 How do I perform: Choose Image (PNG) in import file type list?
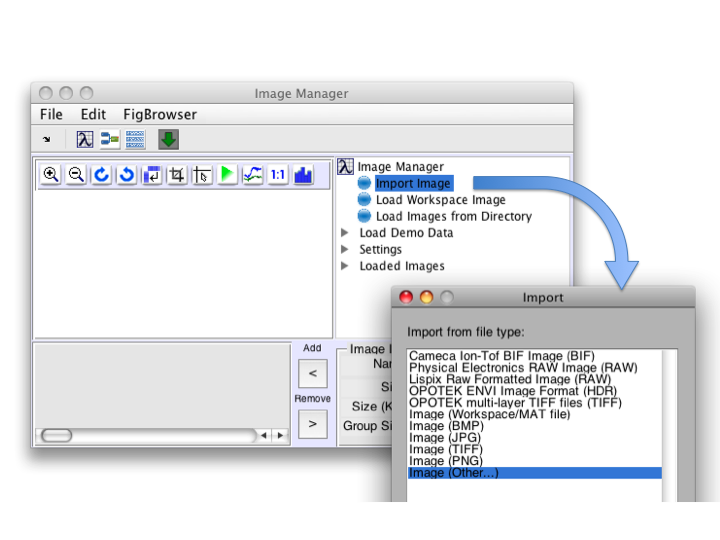pyautogui.click(x=445, y=461)
